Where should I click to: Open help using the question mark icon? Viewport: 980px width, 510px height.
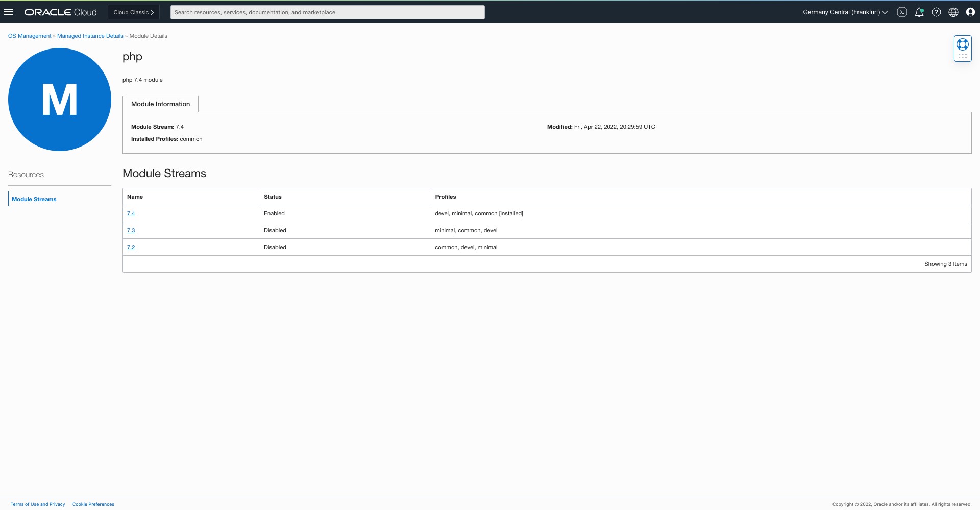937,12
